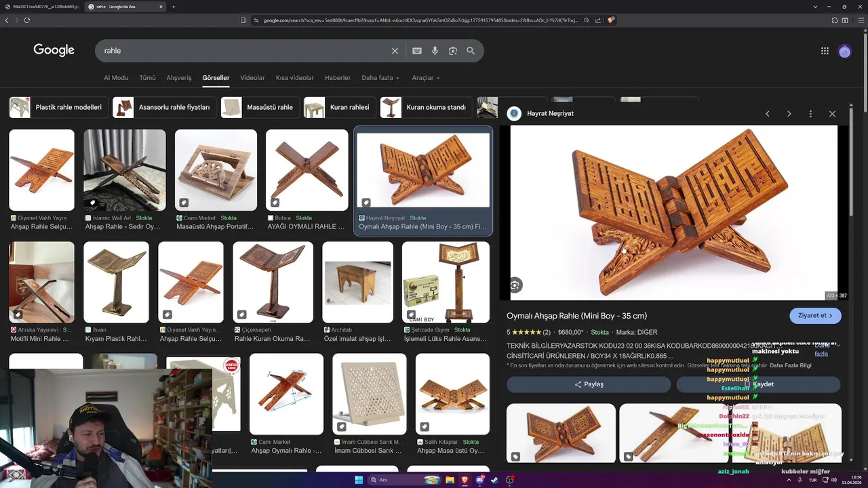Open Bohça AYAĞI OYMALI RAHLE thumbnail

307,170
